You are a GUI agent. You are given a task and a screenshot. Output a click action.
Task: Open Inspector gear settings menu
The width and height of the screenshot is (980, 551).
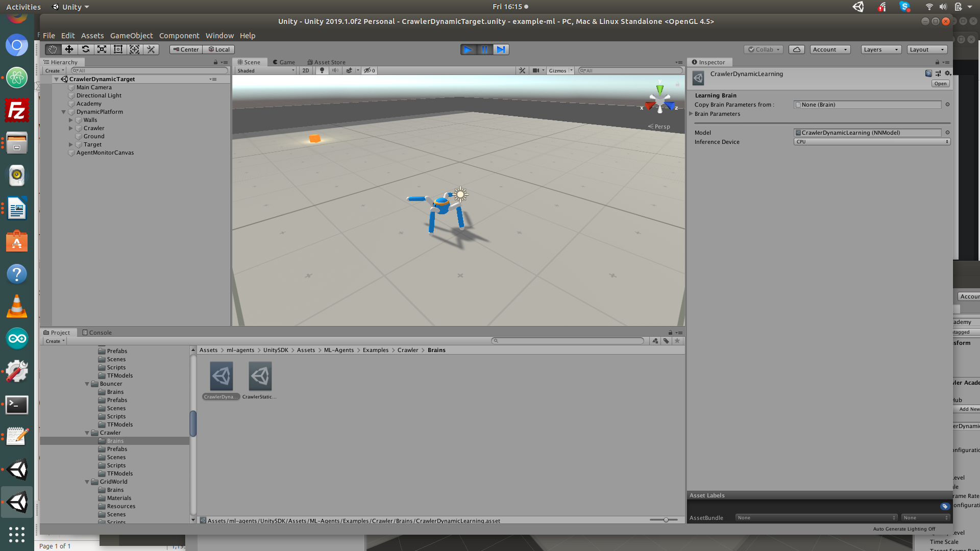[x=947, y=73]
